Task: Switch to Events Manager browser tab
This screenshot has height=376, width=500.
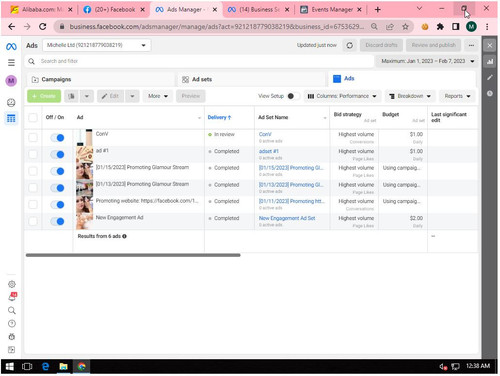Action: tap(331, 10)
